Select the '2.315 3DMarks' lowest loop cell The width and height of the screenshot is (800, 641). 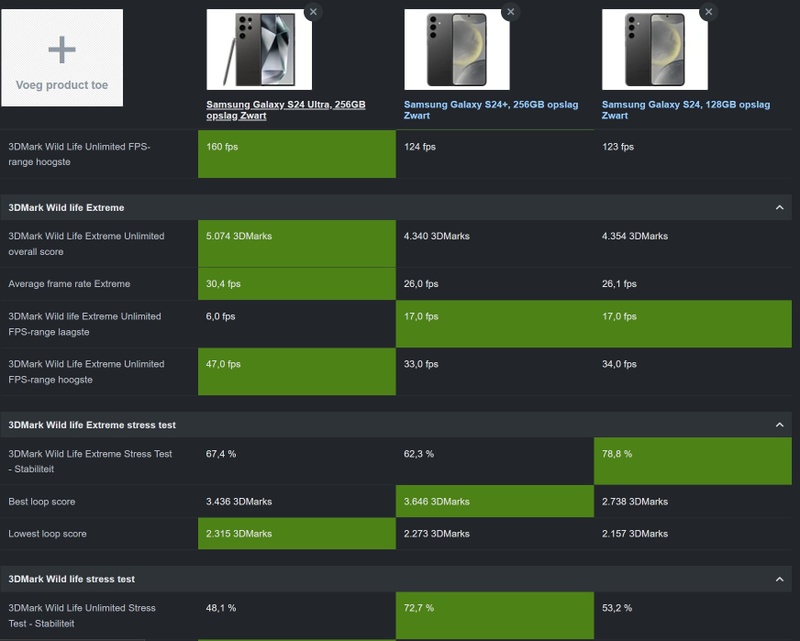click(x=297, y=533)
